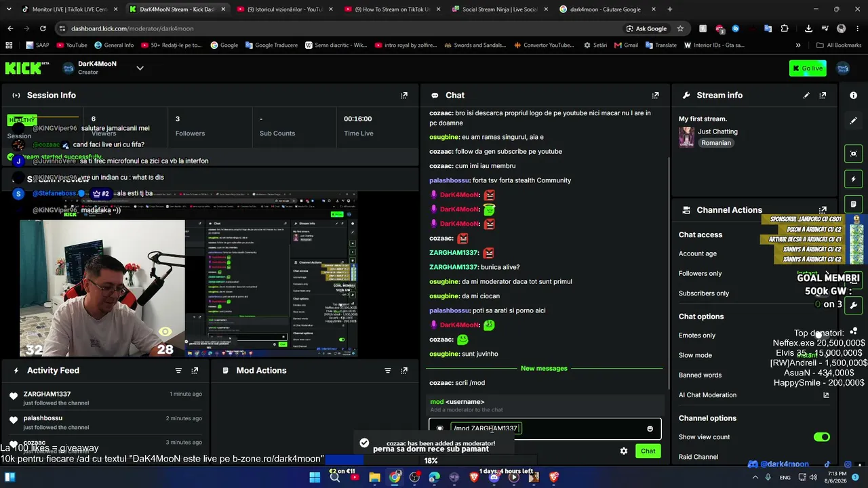Screen dimensions: 868x488
Task: Open the Translate bookmark
Action: 660,45
